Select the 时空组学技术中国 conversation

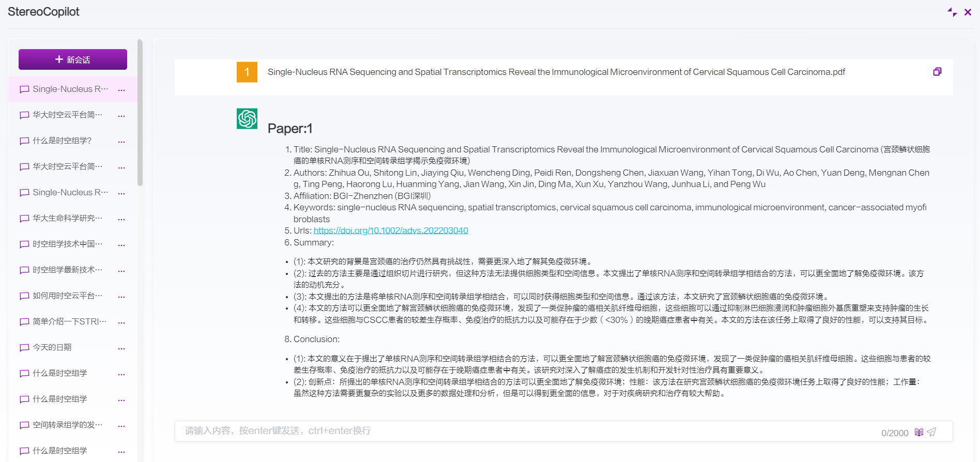pyautogui.click(x=67, y=244)
